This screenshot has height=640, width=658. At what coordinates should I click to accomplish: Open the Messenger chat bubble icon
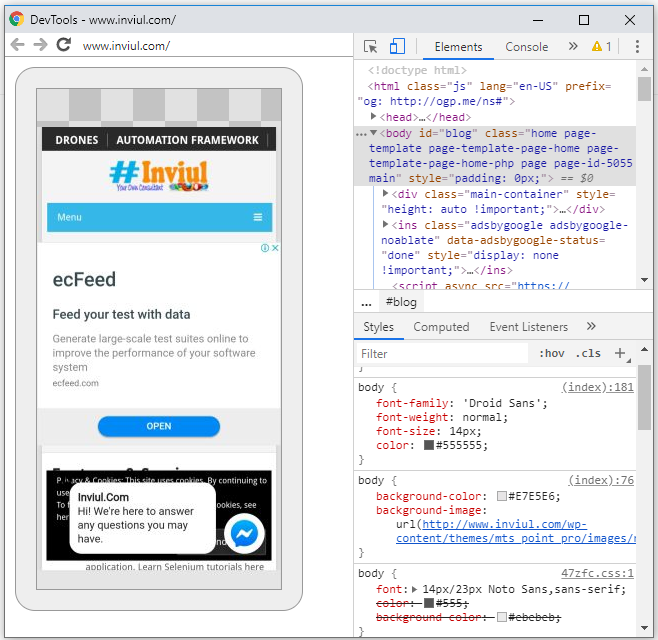pos(244,534)
